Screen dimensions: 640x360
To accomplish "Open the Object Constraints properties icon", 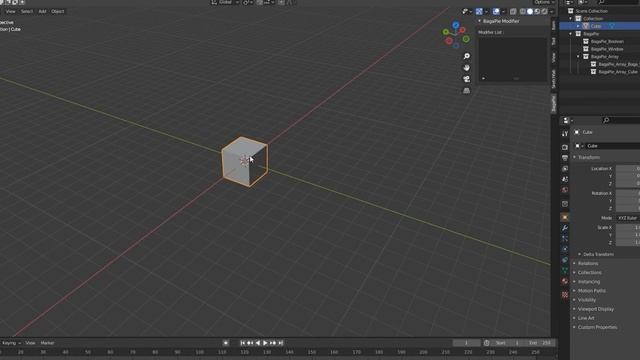I will pos(565,260).
